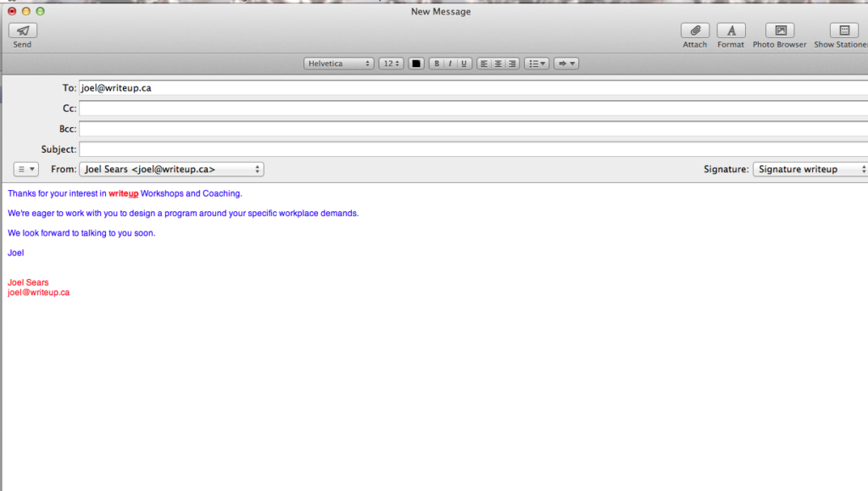
Task: Click the Bcc field
Action: pyautogui.click(x=473, y=129)
